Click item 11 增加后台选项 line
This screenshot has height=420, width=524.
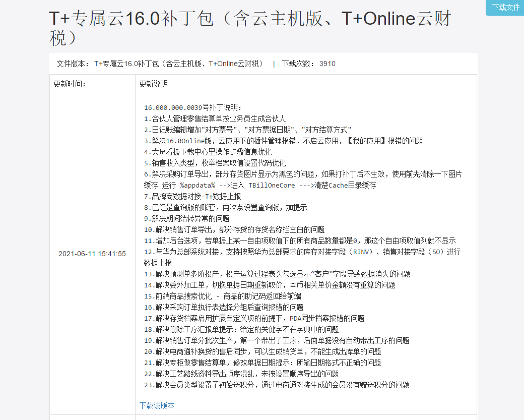pos(300,240)
